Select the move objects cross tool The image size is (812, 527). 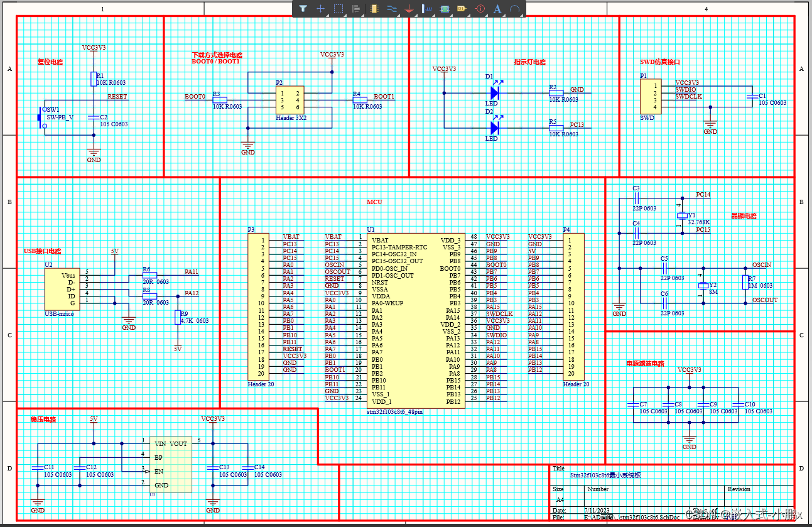click(320, 9)
